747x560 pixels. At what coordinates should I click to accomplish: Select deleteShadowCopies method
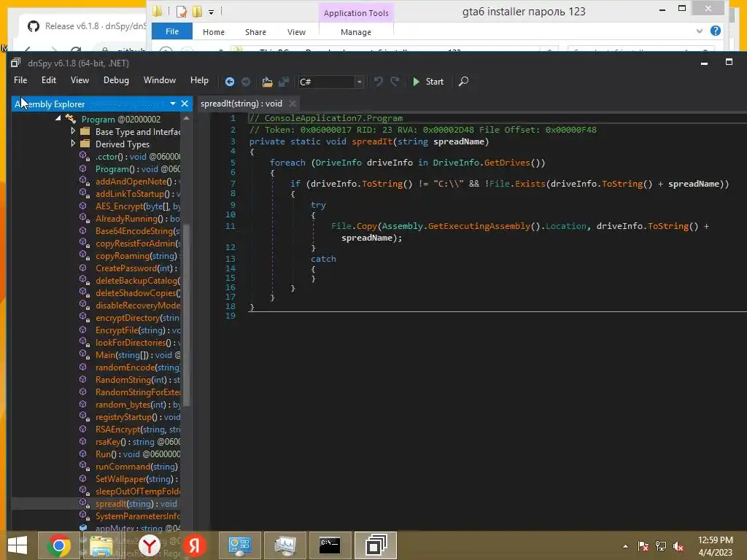point(138,293)
